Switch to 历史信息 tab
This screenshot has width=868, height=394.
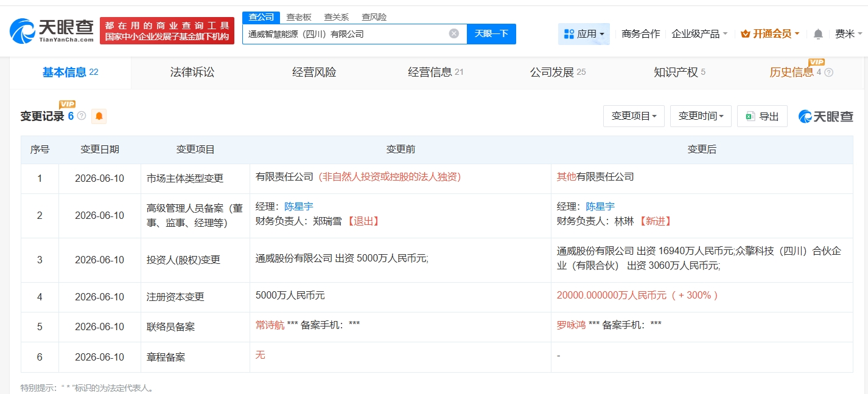[791, 72]
